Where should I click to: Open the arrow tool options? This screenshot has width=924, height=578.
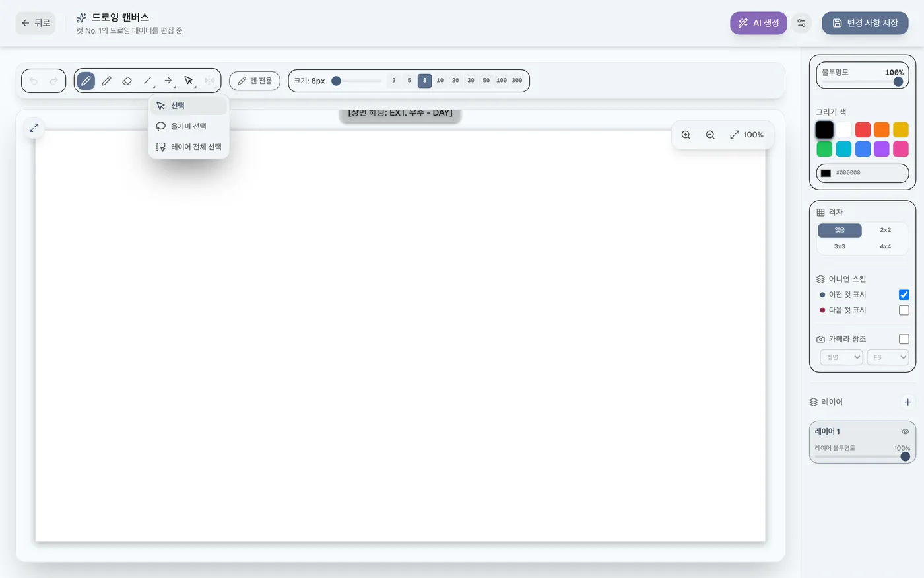pos(168,81)
